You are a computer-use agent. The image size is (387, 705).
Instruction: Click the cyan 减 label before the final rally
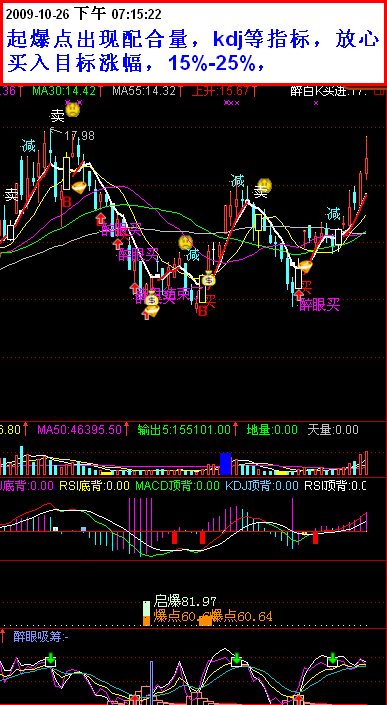[333, 214]
